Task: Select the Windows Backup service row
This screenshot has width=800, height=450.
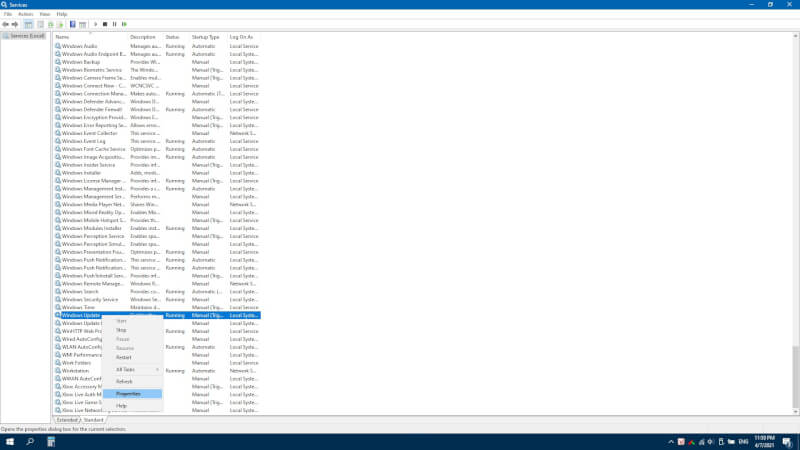Action: pyautogui.click(x=157, y=62)
